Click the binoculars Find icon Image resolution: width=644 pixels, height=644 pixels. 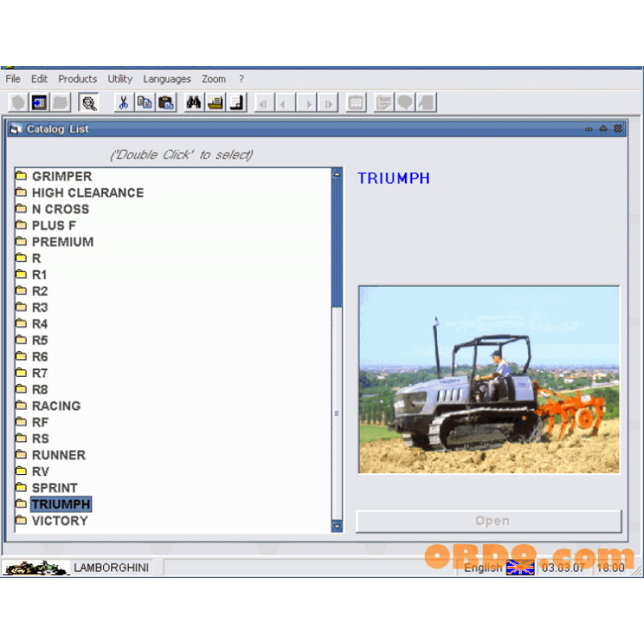point(194,102)
